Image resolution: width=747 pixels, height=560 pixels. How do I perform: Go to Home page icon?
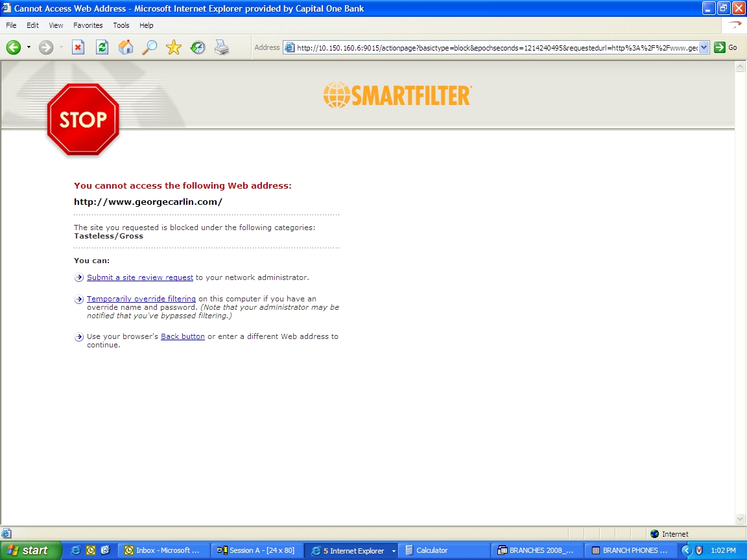[126, 47]
